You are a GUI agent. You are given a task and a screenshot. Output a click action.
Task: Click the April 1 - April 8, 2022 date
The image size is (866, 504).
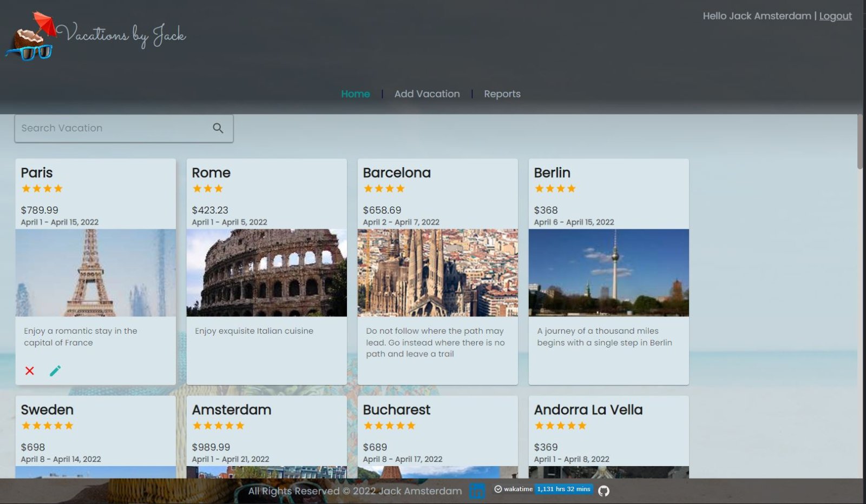[572, 459]
